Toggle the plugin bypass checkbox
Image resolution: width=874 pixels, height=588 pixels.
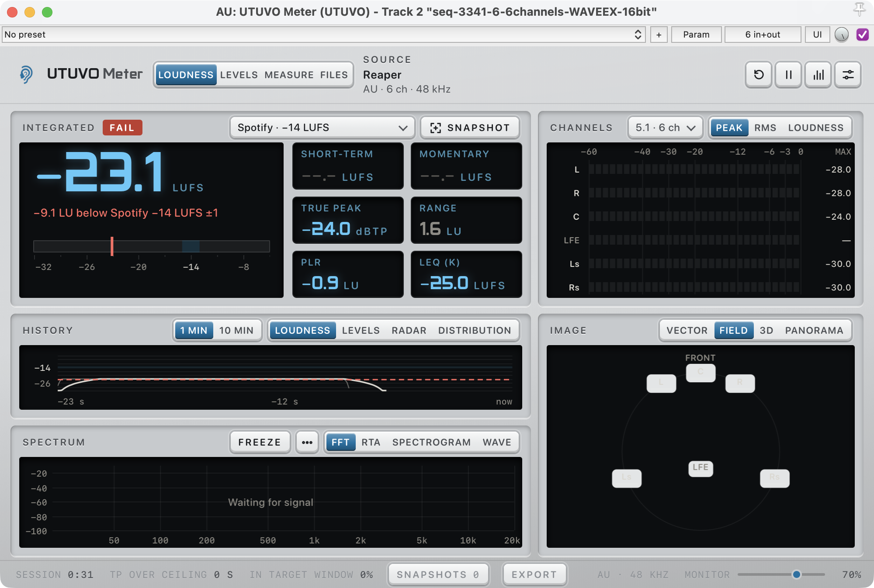tap(862, 35)
